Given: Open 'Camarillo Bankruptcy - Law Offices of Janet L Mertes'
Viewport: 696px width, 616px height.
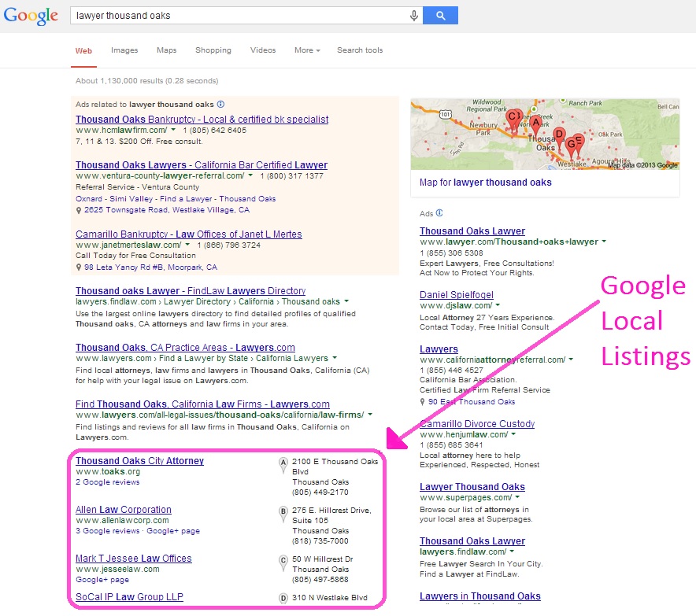Looking at the screenshot, I should (x=189, y=234).
